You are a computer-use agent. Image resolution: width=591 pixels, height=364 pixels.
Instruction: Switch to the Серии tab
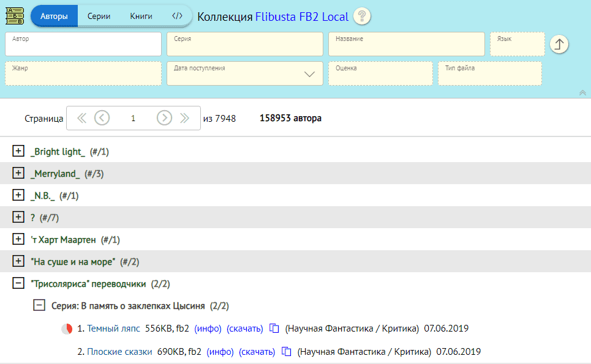click(99, 16)
